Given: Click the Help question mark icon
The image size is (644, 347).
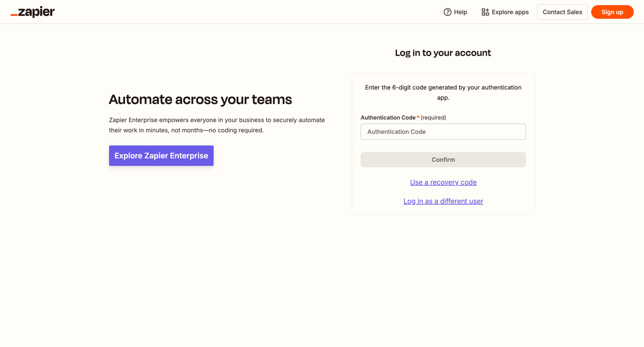Looking at the screenshot, I should pyautogui.click(x=447, y=12).
